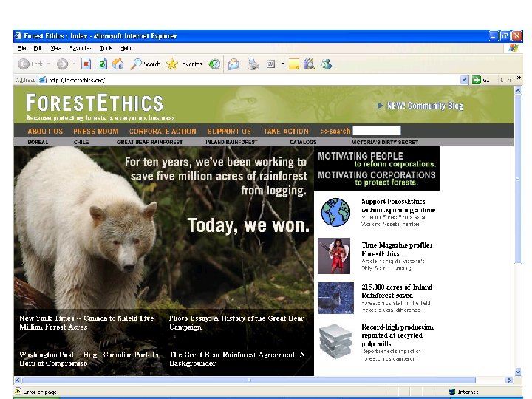Viewport: 532px width, 399px height.
Task: Expand the Forward button history dropdown
Action: pos(74,64)
